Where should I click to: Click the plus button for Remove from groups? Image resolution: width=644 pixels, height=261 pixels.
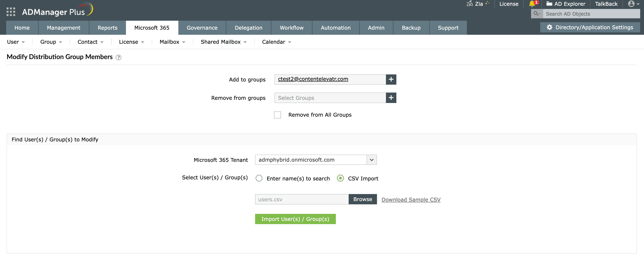click(x=391, y=98)
